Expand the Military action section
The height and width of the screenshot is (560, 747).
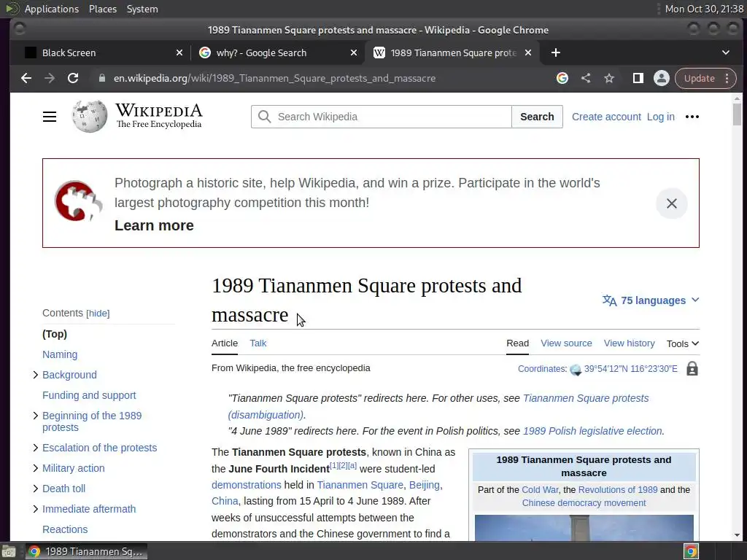click(x=35, y=468)
